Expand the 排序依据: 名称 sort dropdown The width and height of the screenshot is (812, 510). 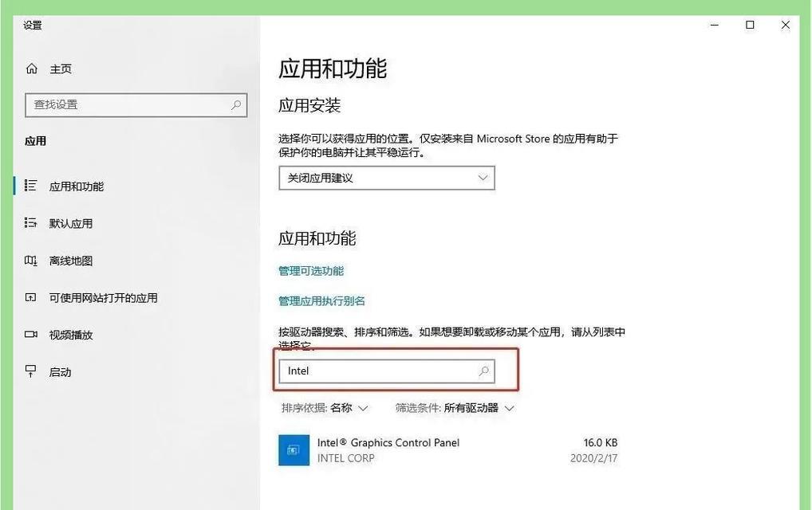[x=325, y=408]
